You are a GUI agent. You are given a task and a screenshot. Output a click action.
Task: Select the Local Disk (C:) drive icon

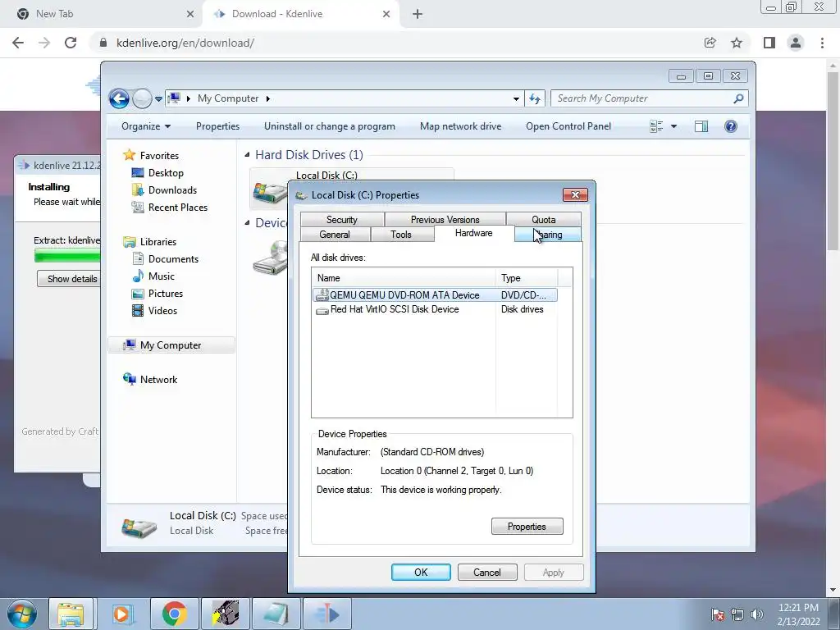[x=270, y=193]
